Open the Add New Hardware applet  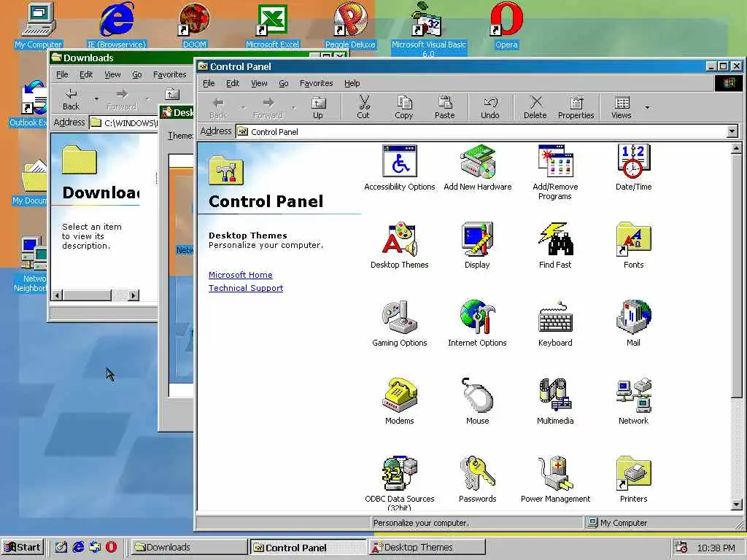coord(477,168)
